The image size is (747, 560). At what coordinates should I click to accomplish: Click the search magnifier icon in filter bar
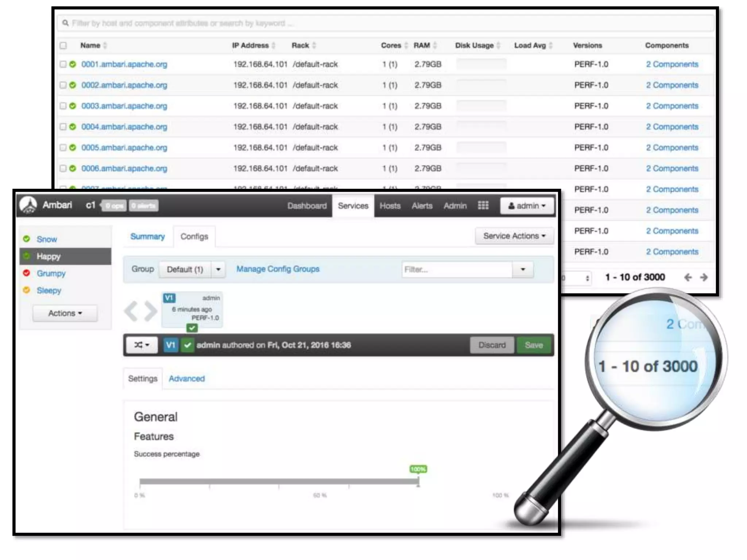(x=65, y=23)
